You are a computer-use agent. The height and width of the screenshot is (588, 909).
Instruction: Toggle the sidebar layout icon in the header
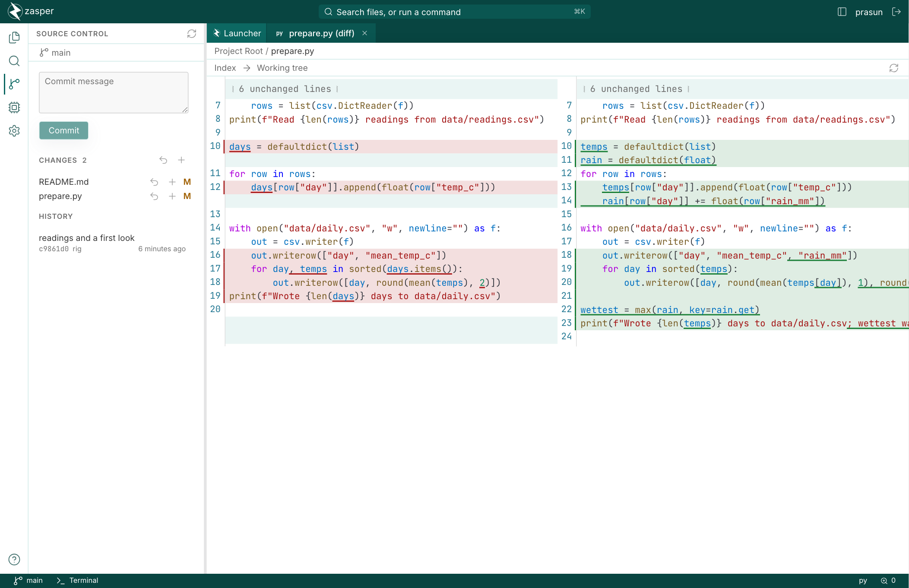point(842,12)
